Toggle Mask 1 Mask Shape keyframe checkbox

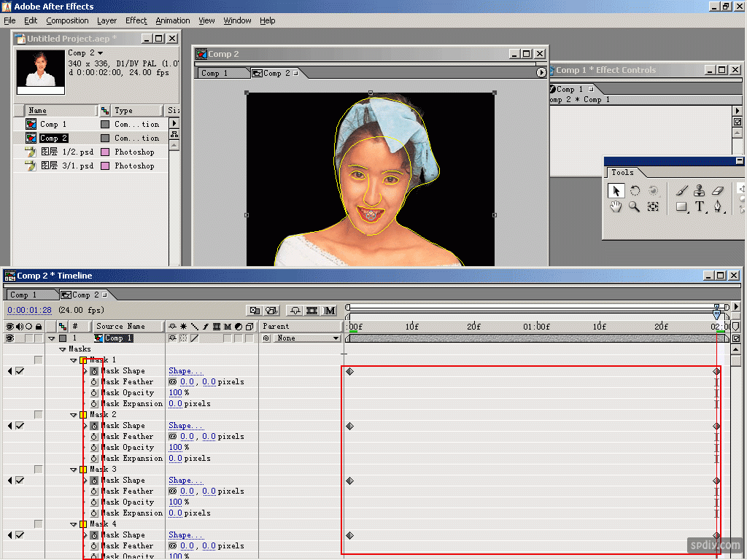coord(20,371)
